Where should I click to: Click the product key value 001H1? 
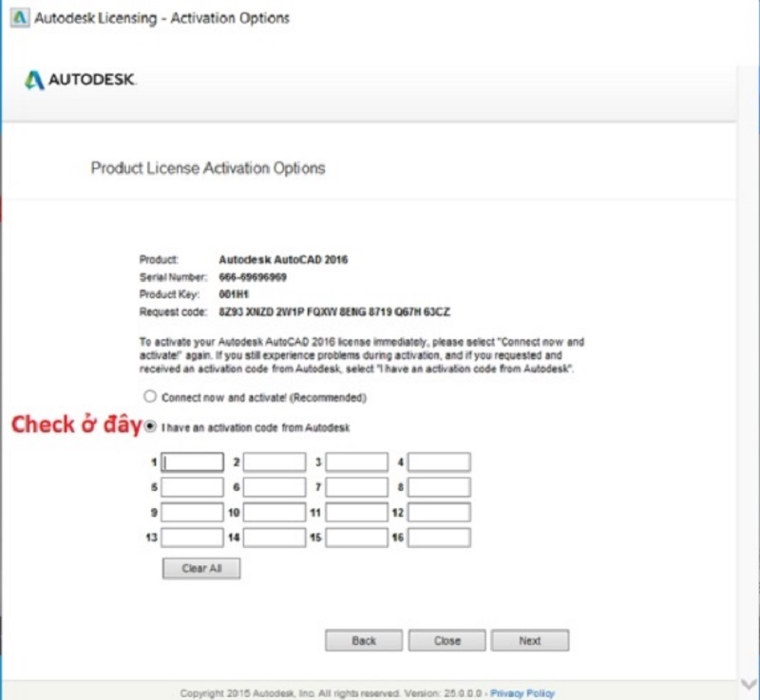[x=234, y=294]
